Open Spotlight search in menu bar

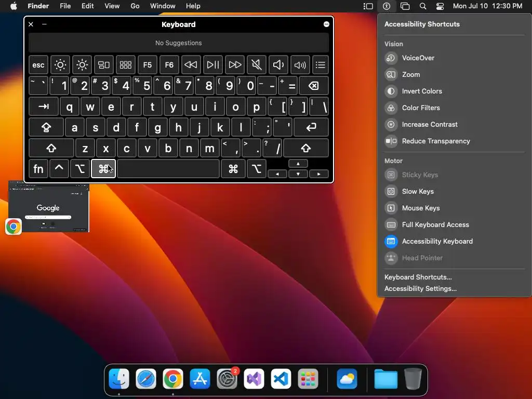(x=423, y=6)
